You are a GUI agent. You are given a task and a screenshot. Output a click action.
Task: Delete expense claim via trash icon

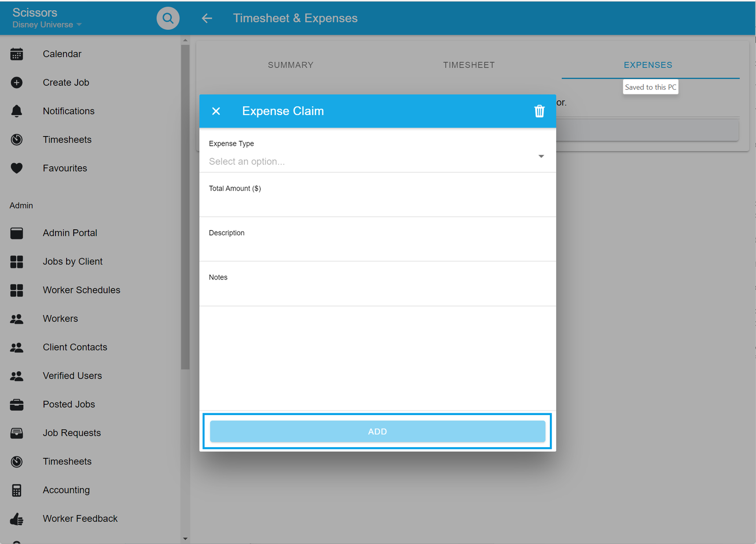(x=539, y=111)
